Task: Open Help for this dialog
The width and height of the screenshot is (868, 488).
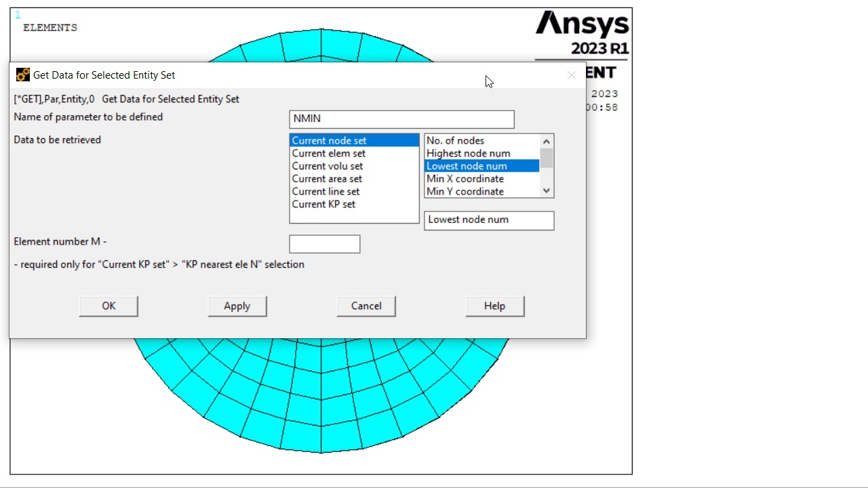Action: [495, 306]
